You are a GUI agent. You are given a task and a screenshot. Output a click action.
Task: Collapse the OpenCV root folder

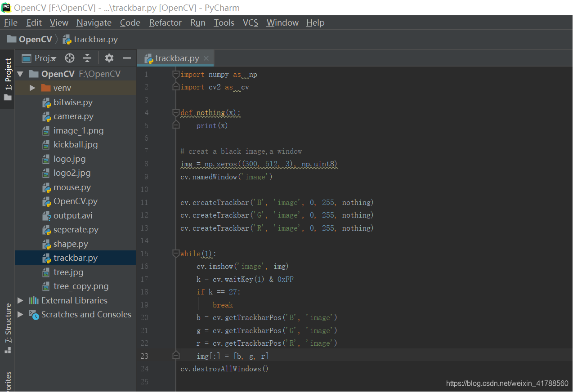20,74
